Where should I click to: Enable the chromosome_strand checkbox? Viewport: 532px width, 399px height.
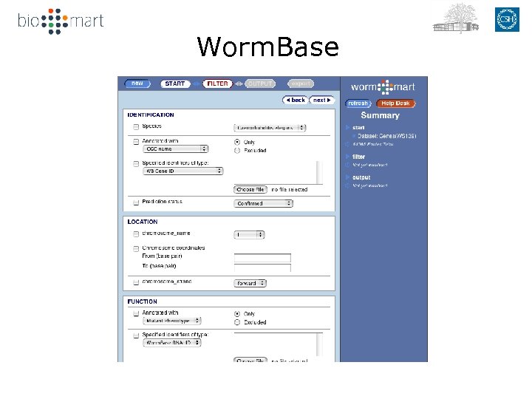[x=136, y=282]
